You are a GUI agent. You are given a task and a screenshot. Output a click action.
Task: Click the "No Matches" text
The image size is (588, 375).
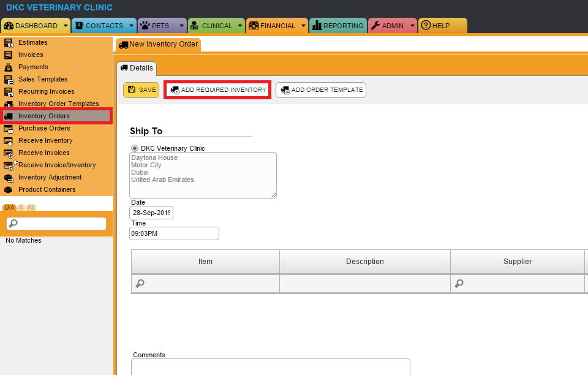pos(23,240)
